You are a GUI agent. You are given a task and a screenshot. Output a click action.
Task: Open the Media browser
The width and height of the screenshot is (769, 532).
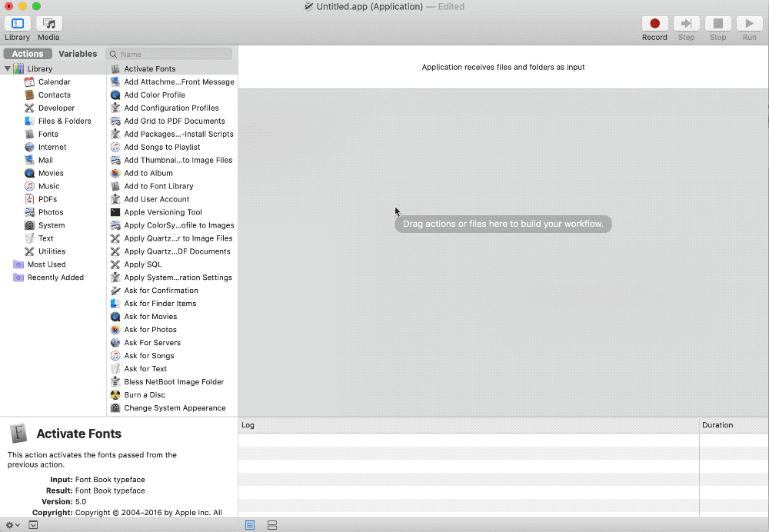(48, 24)
